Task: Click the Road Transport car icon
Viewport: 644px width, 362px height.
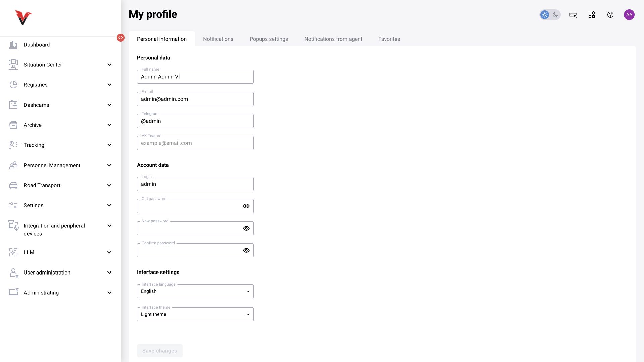Action: [x=13, y=185]
